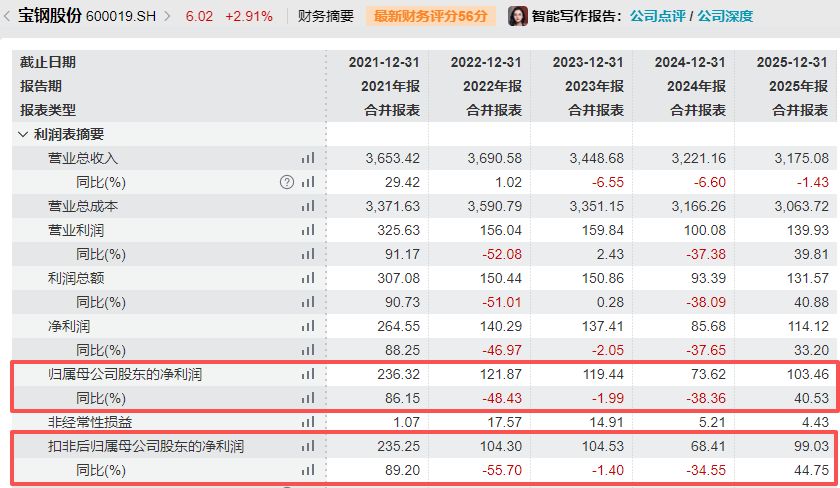
Task: Open chart icon for 营业总收入 row
Action: pos(308,158)
